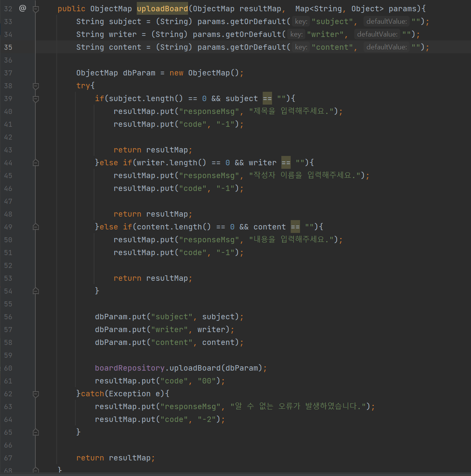Click the 'String writer' declaration on line 34
This screenshot has width=471, height=476.
click(x=106, y=34)
